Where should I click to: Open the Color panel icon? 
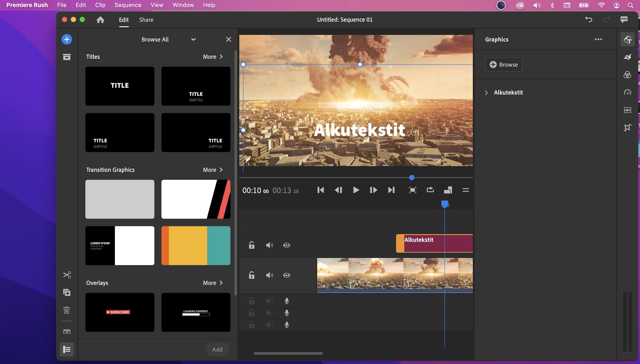point(627,75)
